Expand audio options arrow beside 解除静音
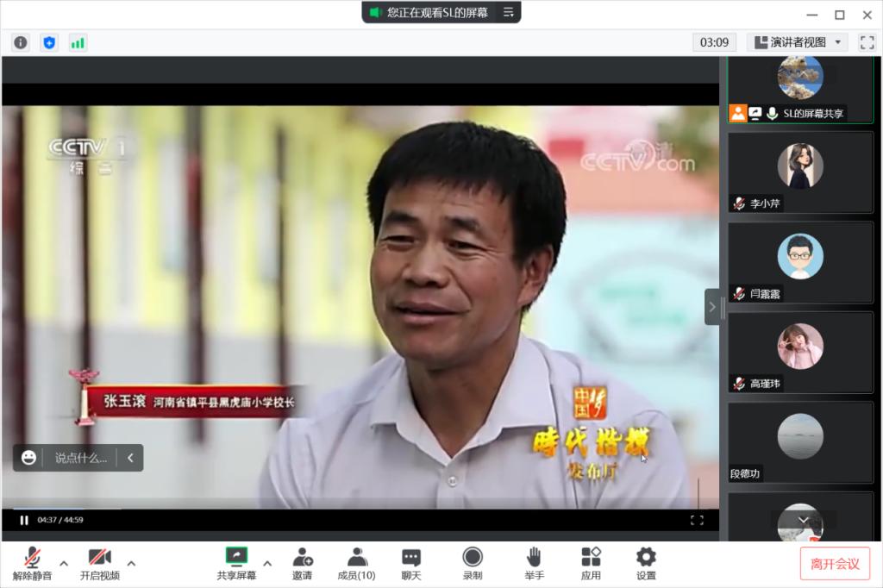 click(x=64, y=563)
